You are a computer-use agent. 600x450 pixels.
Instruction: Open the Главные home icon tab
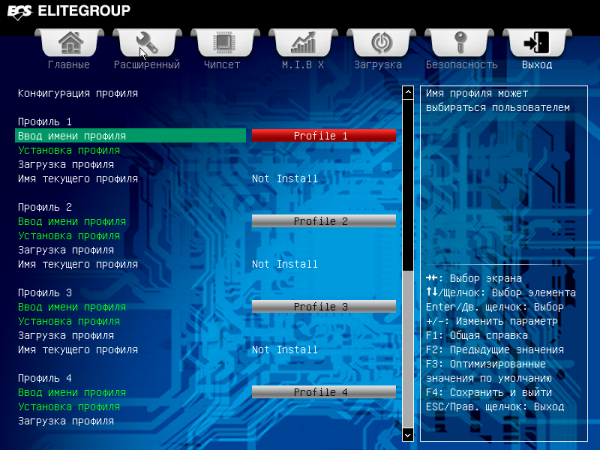coord(69,44)
